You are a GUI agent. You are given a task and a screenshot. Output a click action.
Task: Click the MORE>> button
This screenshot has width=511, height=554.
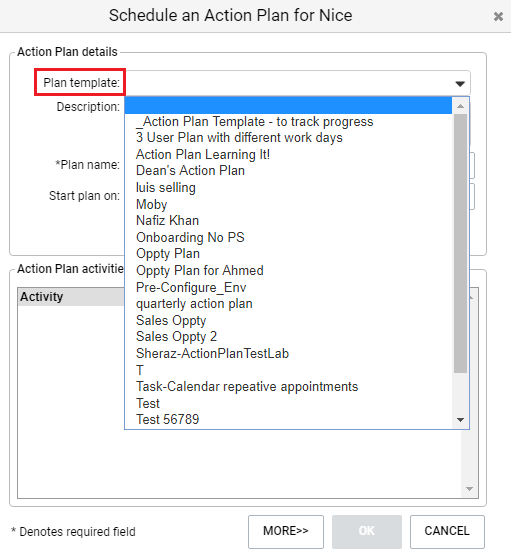point(286,531)
